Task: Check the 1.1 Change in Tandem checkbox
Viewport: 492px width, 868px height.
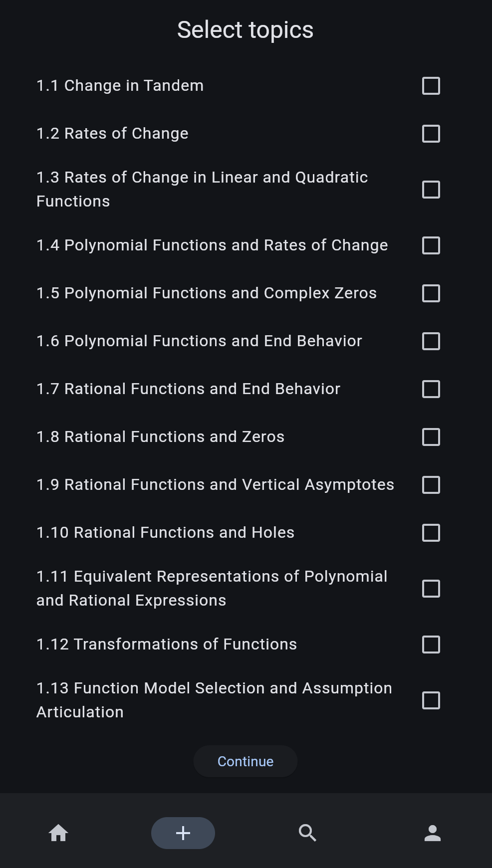Action: point(431,86)
